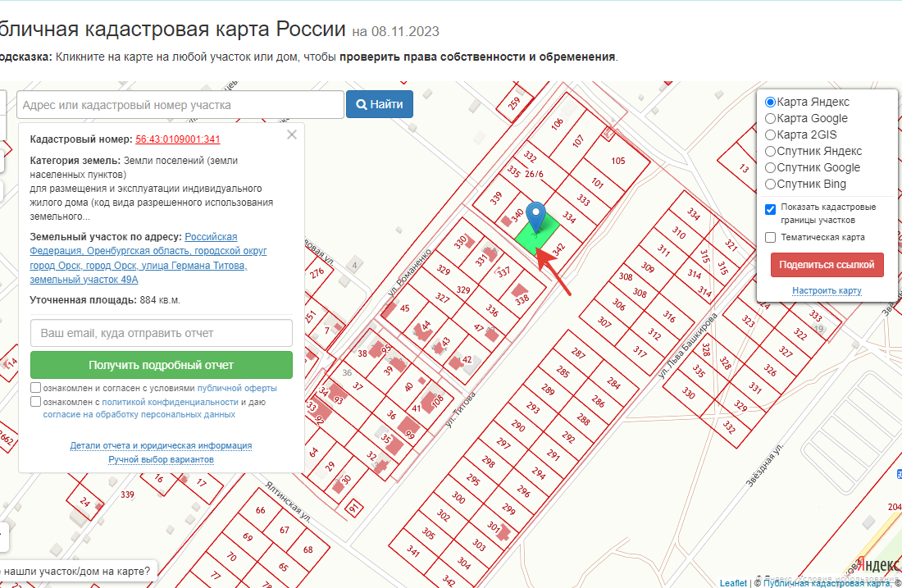The image size is (902, 588).
Task: Click parcel 307 on the map
Action: click(604, 321)
